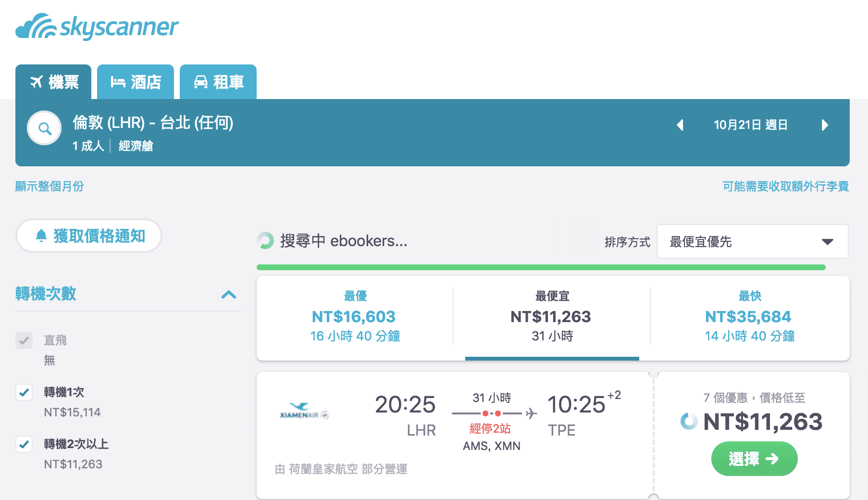868x500 pixels.
Task: Click AMS, XMN stopover text
Action: [x=492, y=446]
